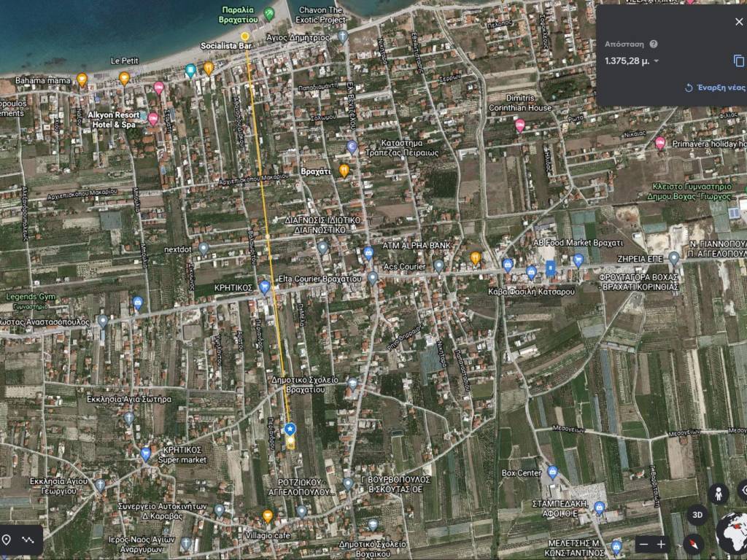The width and height of the screenshot is (747, 560).
Task: Zoom out with the minus button
Action: (643, 544)
